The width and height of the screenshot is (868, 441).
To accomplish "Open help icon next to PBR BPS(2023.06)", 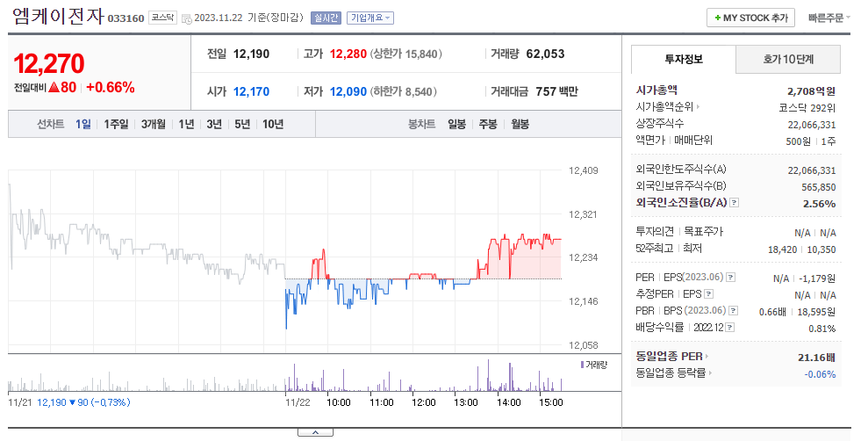I will (734, 311).
